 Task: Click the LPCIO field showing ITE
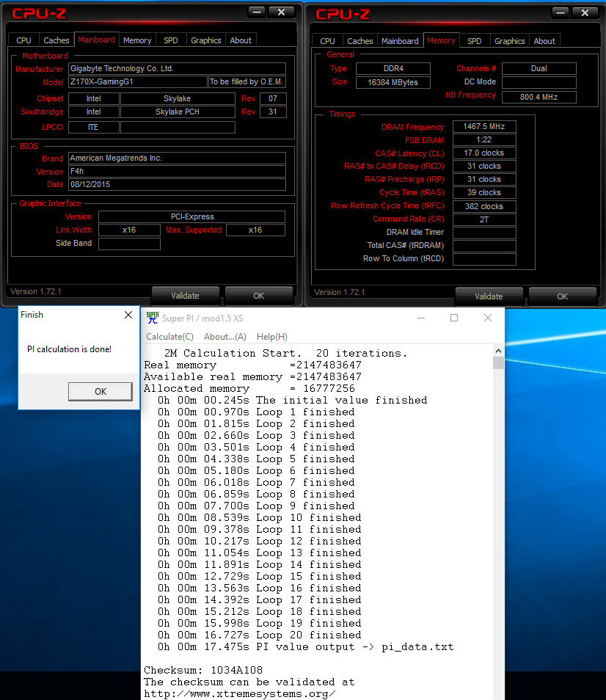(x=94, y=127)
